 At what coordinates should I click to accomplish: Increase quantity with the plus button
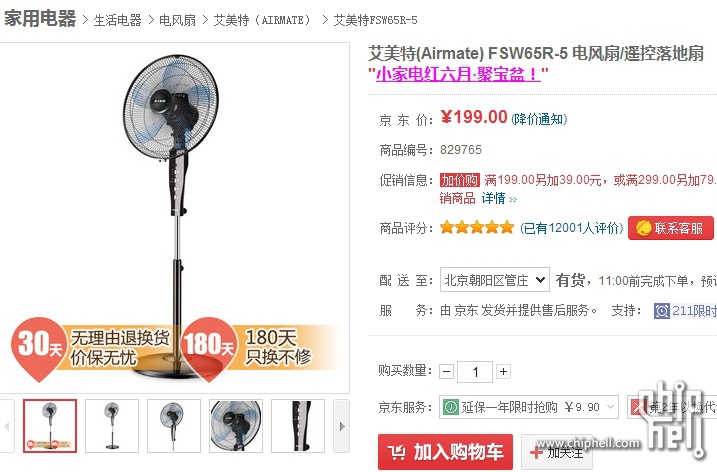(503, 372)
